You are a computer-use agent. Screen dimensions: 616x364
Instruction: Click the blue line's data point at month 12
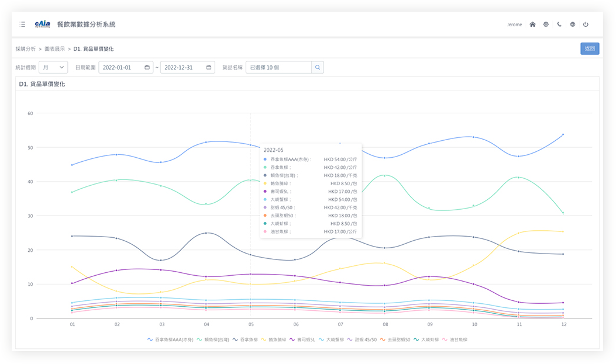coord(563,134)
